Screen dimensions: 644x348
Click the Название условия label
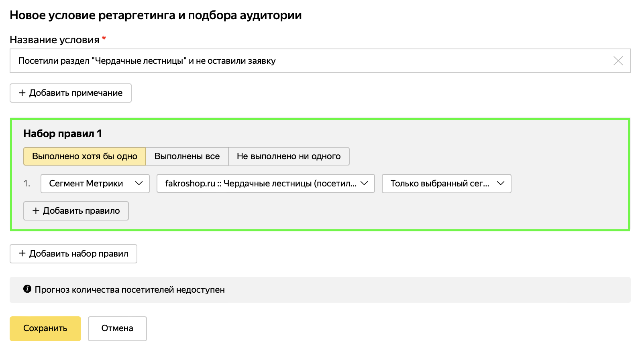(55, 40)
